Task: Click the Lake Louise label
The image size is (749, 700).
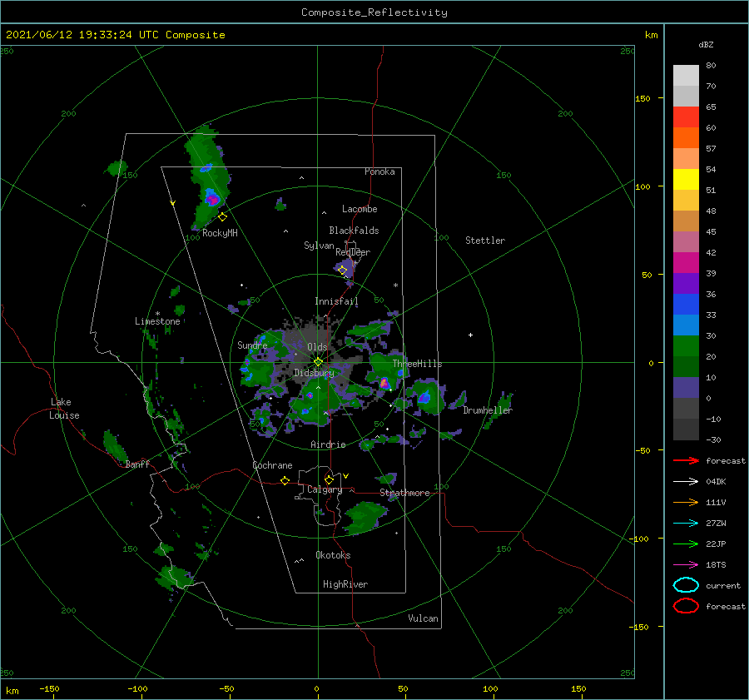Action: tap(64, 409)
